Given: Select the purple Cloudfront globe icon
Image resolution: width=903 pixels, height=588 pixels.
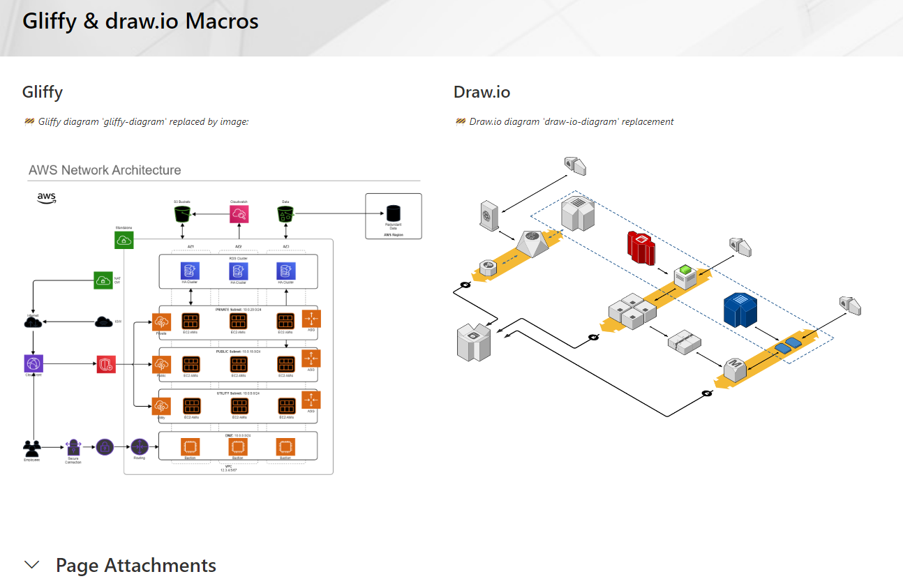Looking at the screenshot, I should [x=33, y=363].
